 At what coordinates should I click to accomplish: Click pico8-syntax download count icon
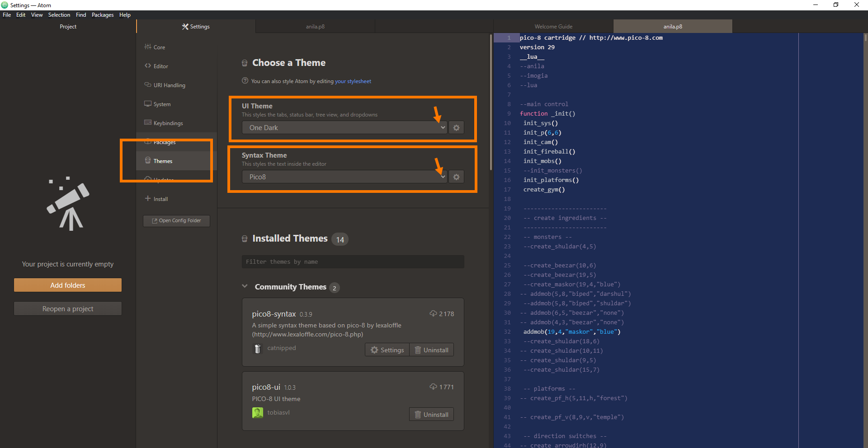coord(433,313)
